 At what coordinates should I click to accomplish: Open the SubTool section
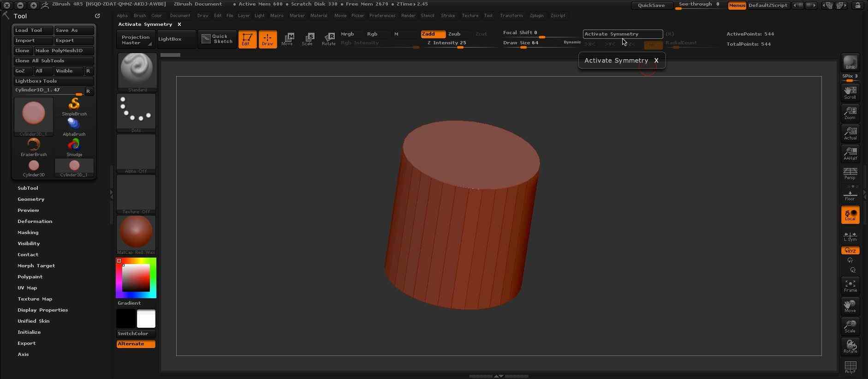pyautogui.click(x=28, y=188)
